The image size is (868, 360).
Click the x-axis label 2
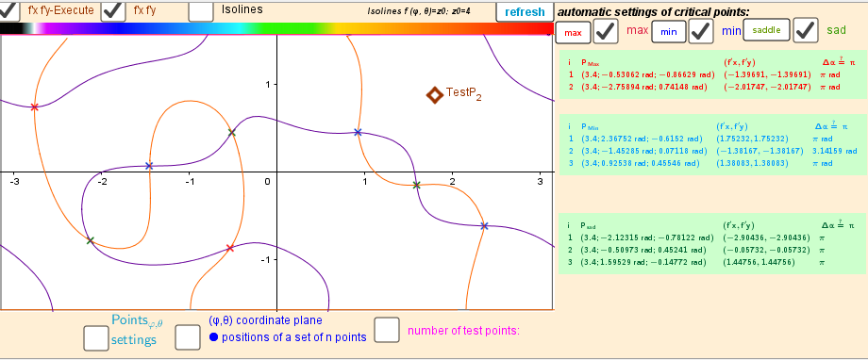point(452,182)
